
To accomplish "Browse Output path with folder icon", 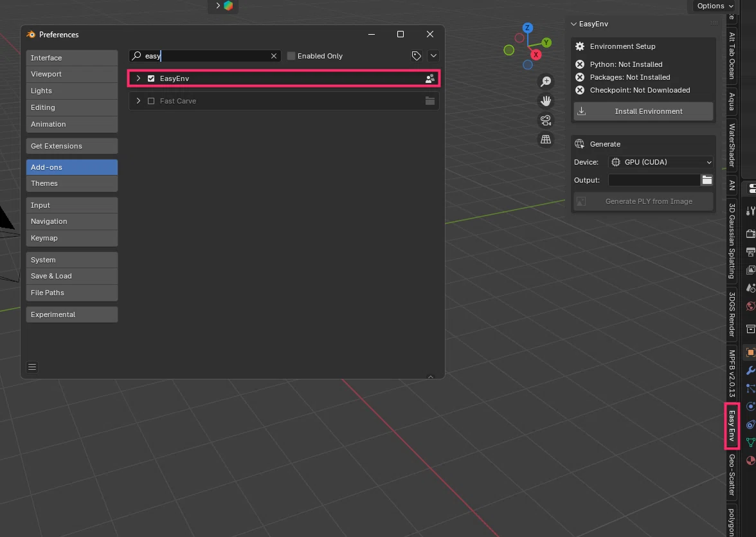I will tap(707, 180).
